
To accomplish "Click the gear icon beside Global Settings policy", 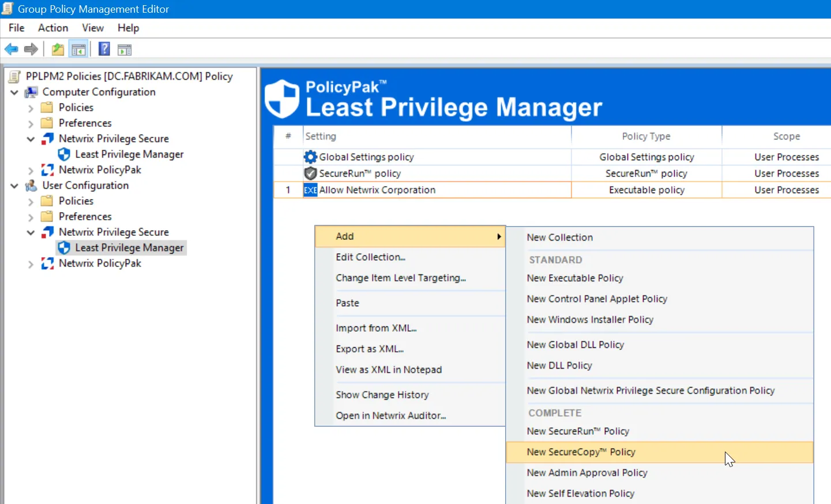I will (310, 156).
